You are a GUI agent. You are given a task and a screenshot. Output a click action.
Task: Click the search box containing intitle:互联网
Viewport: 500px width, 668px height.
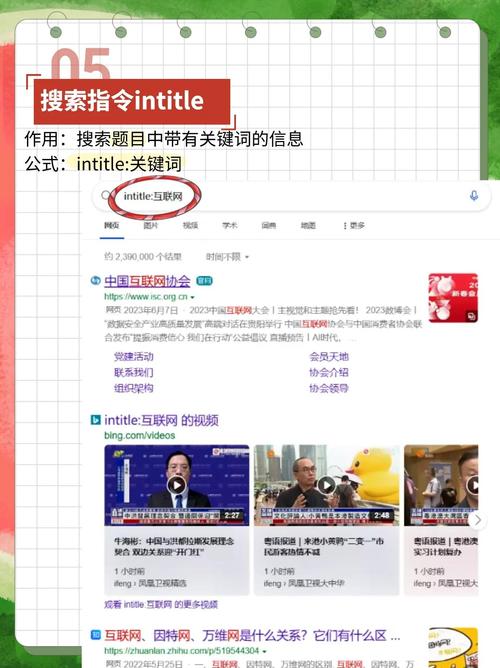(x=292, y=196)
